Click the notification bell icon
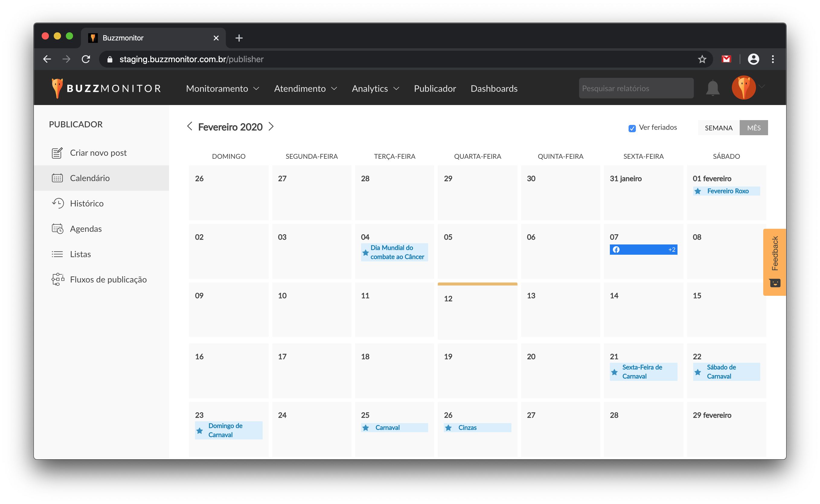The image size is (820, 504). [712, 88]
